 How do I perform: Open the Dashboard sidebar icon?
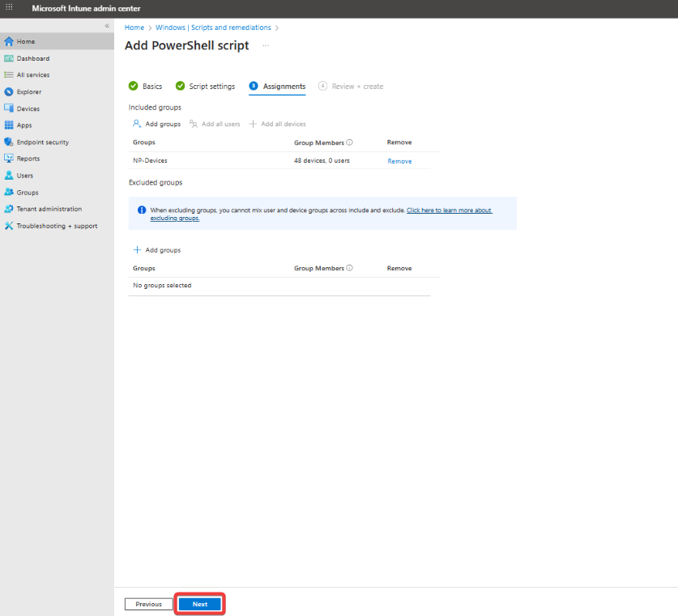tap(9, 58)
